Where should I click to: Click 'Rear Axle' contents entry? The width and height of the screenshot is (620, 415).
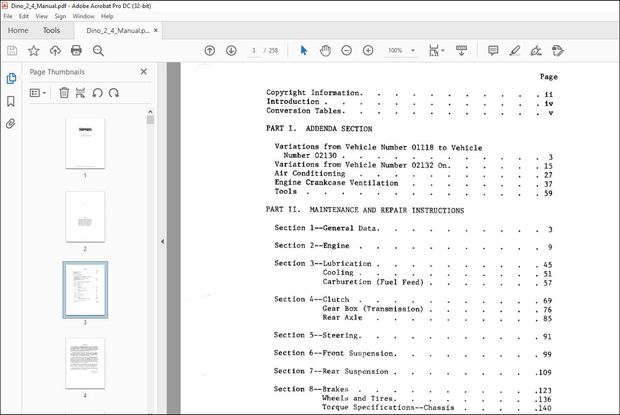437,318
